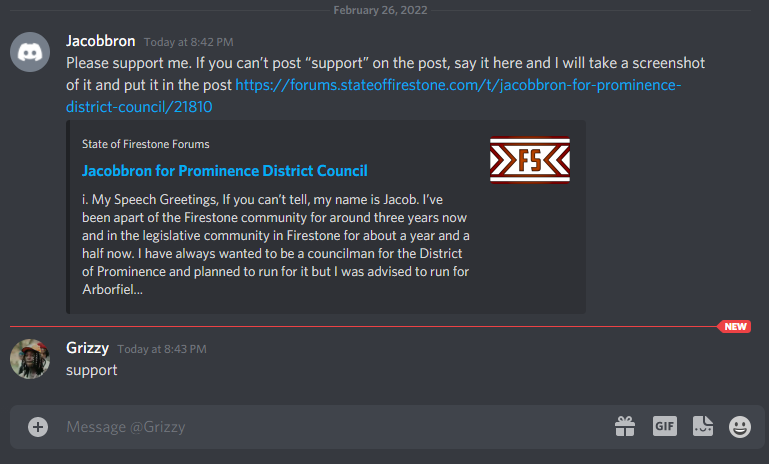This screenshot has width=769, height=464.
Task: Click the Jacobbron username
Action: click(x=101, y=41)
